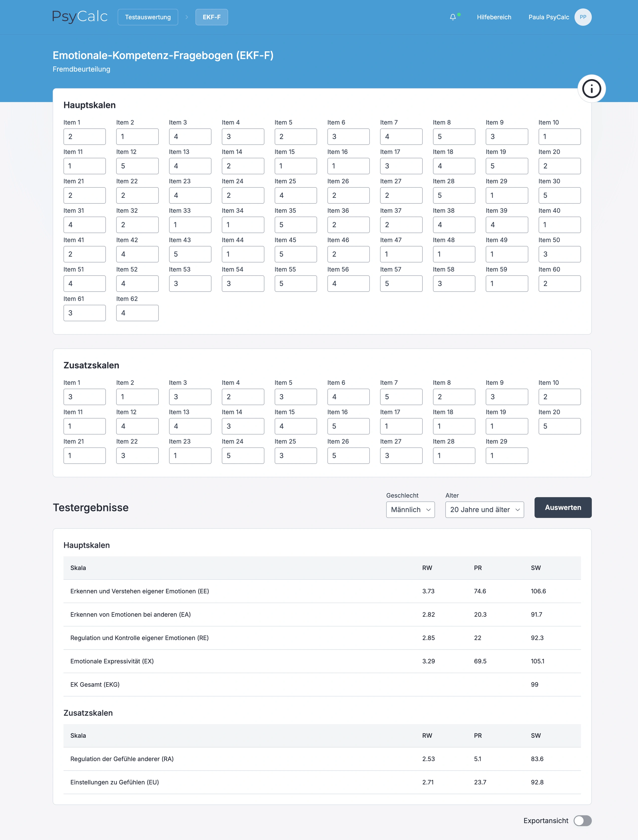Viewport: 638px width, 840px height.
Task: Select 'Regulation und Kontrolle eigener Emotionen (RE)'
Action: coord(322,638)
